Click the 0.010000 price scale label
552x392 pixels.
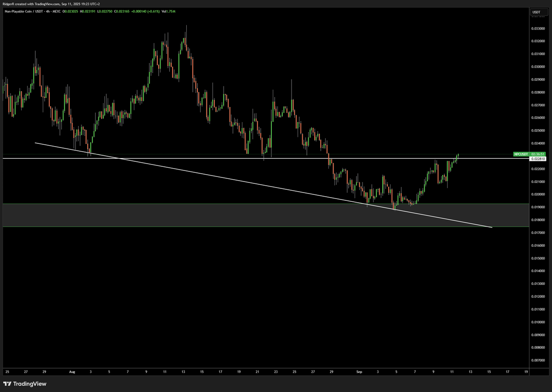coord(538,322)
